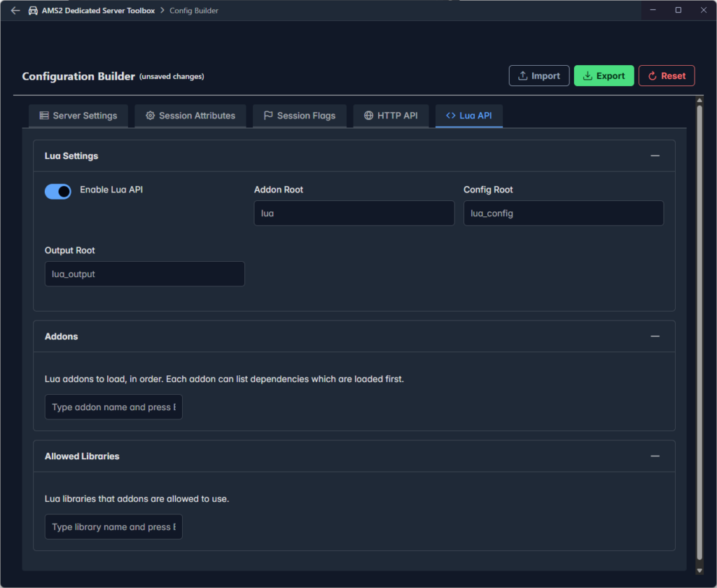
Task: Click the AMS2 Dedicated Server Toolbox breadcrumb
Action: [x=98, y=10]
